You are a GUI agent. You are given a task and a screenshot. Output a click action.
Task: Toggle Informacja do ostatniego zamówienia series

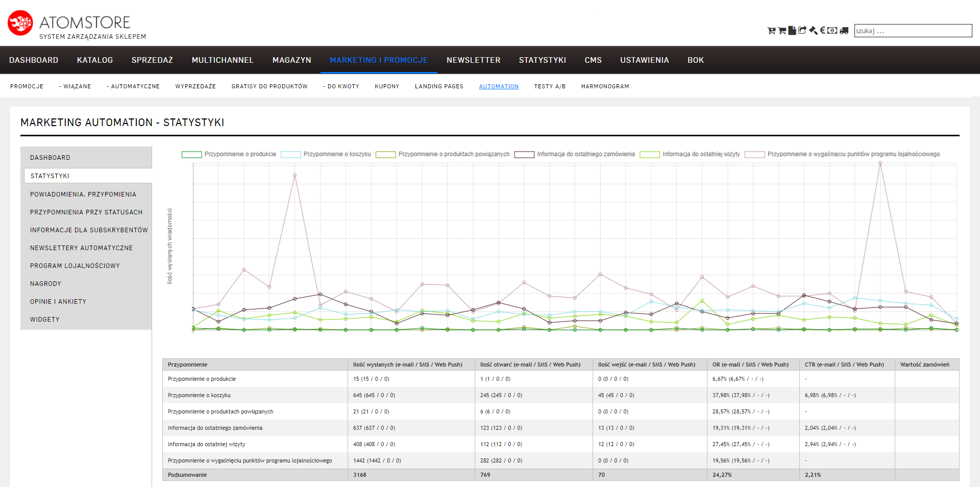[x=575, y=154]
